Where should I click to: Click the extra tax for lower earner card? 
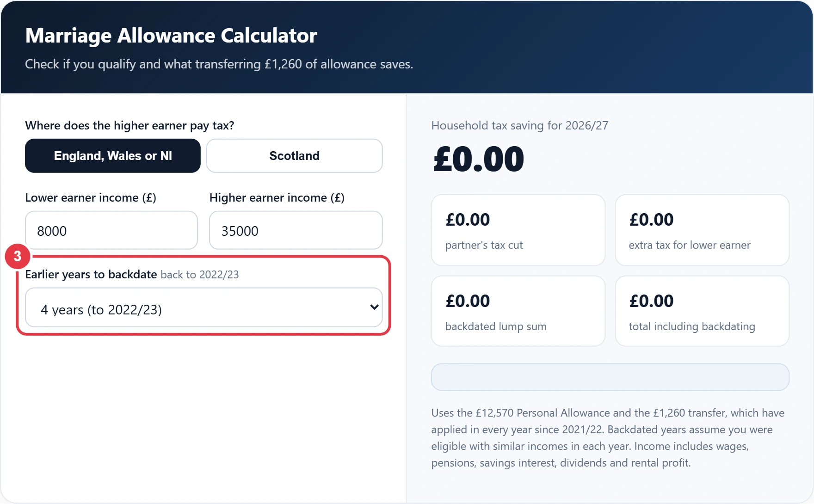click(702, 230)
